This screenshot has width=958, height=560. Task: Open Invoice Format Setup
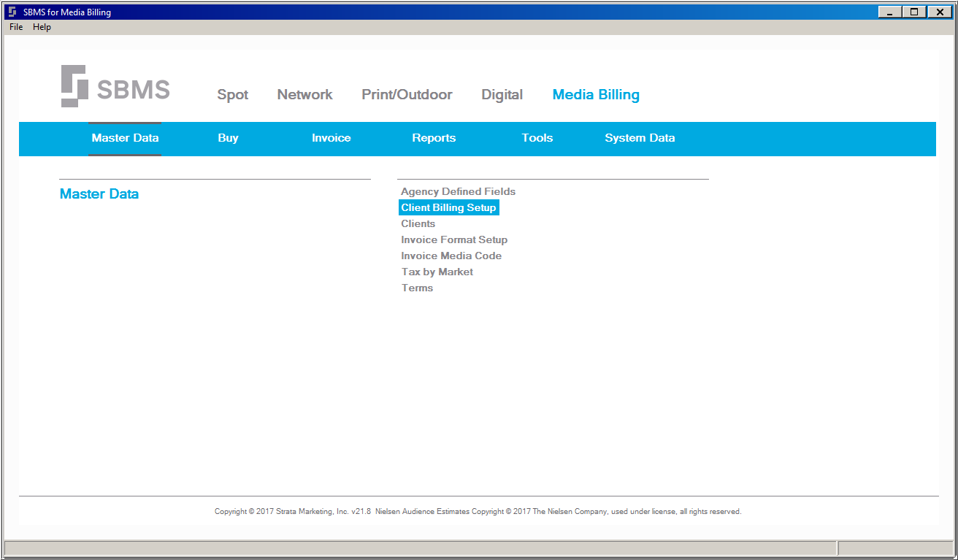pos(454,239)
